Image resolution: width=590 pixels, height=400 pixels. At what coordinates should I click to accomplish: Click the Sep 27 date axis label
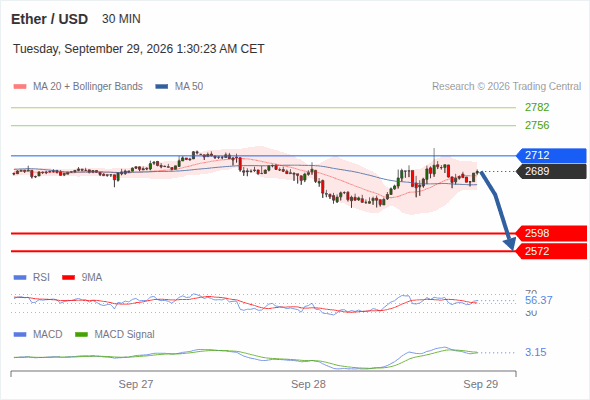click(136, 384)
